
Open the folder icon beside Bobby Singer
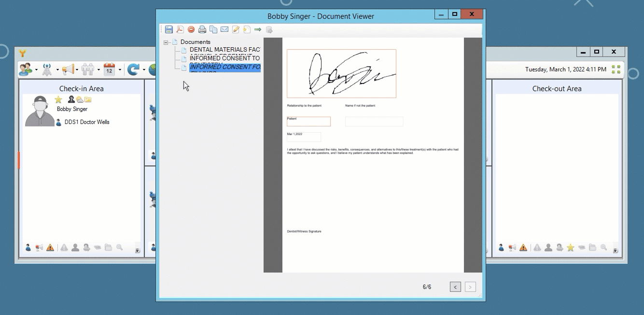coord(88,99)
